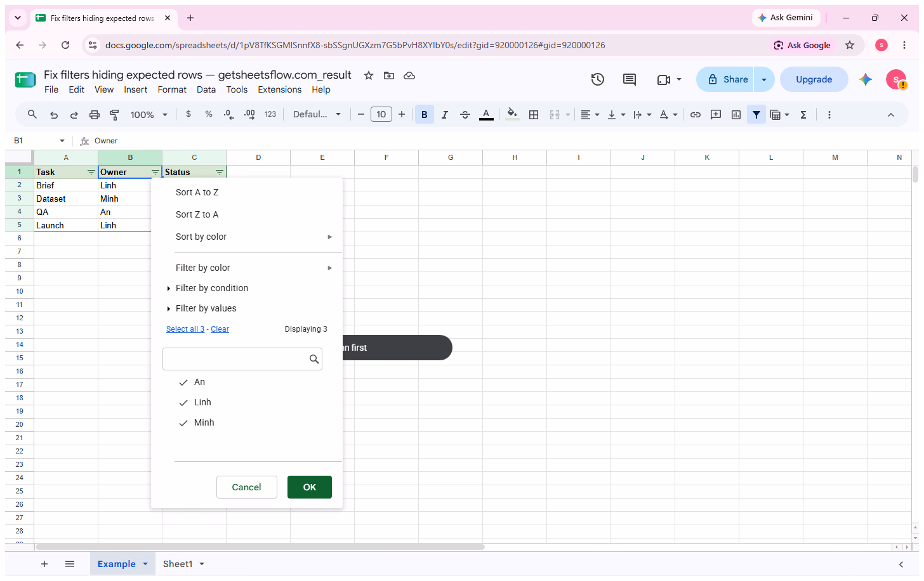The width and height of the screenshot is (924, 581).
Task: Choose Sort A to Z
Action: 197,192
